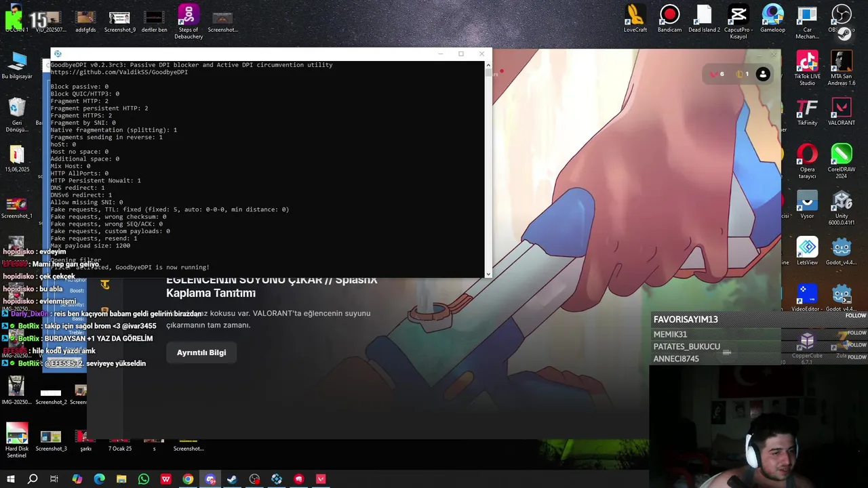Open the VideoEditor desktop shortcut

pyautogui.click(x=806, y=298)
